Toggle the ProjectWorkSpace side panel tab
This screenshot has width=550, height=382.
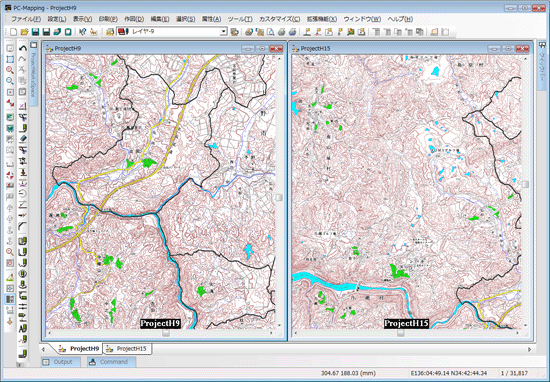(x=33, y=74)
